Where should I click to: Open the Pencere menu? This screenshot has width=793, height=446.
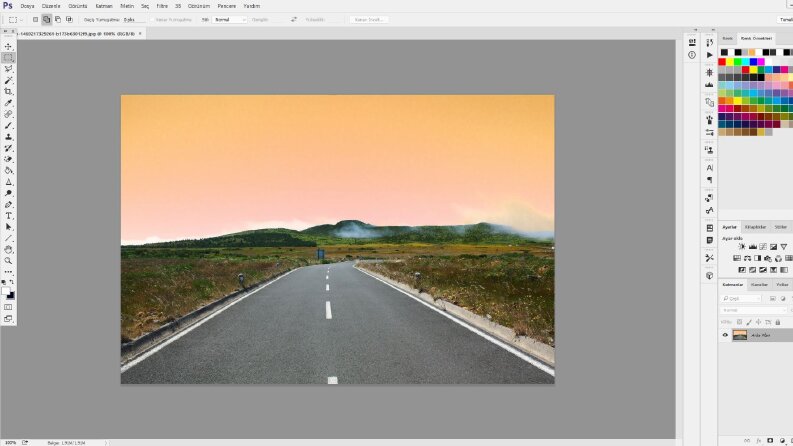[227, 6]
